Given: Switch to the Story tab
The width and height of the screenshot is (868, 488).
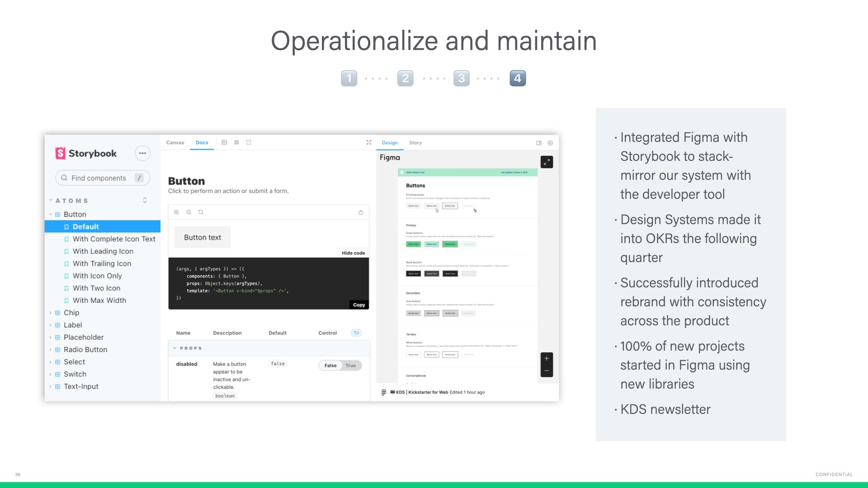Looking at the screenshot, I should click(x=415, y=142).
